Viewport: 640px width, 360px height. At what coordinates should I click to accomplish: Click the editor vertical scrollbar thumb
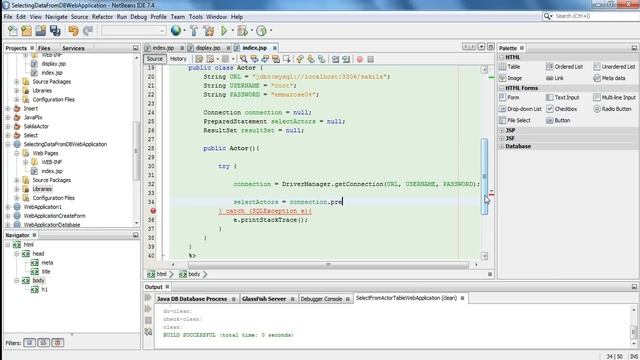[484, 176]
